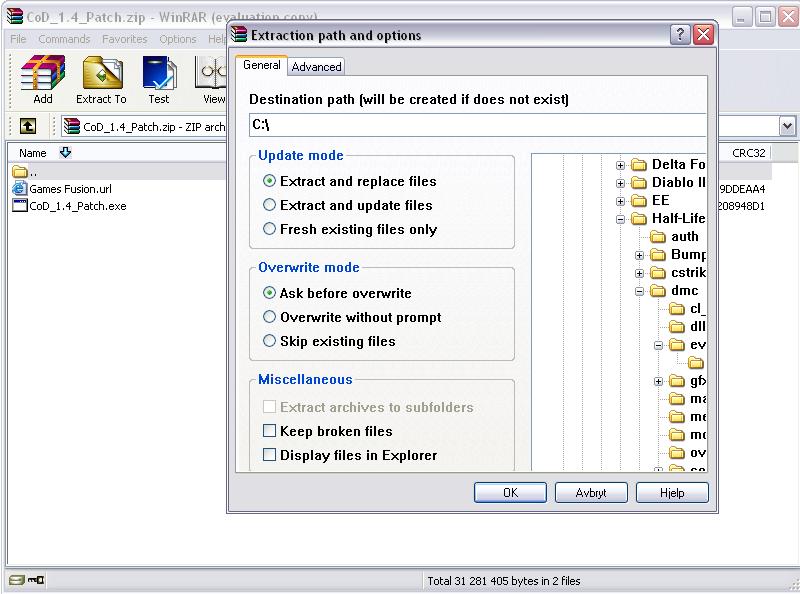Viewport: 800px width, 594px height.
Task: Select the gfx folder icon
Action: [x=677, y=381]
